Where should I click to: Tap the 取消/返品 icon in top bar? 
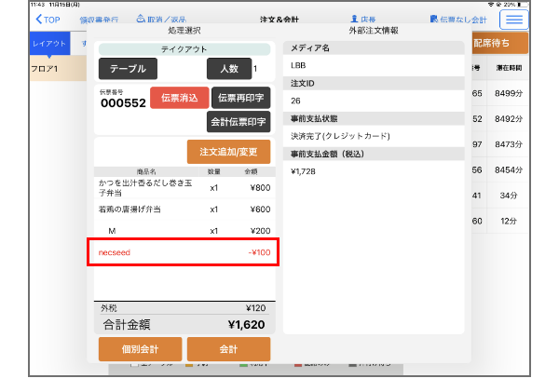[141, 19]
